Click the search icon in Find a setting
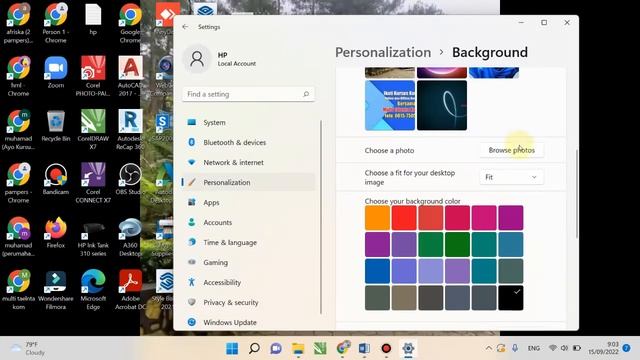Screen dimensions: 640x360 point(306,94)
